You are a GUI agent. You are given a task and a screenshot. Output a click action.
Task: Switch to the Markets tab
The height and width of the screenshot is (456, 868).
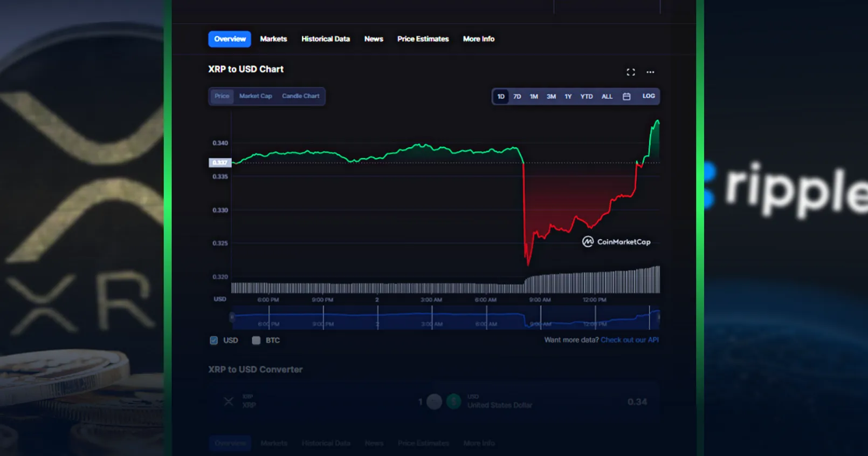coord(273,39)
